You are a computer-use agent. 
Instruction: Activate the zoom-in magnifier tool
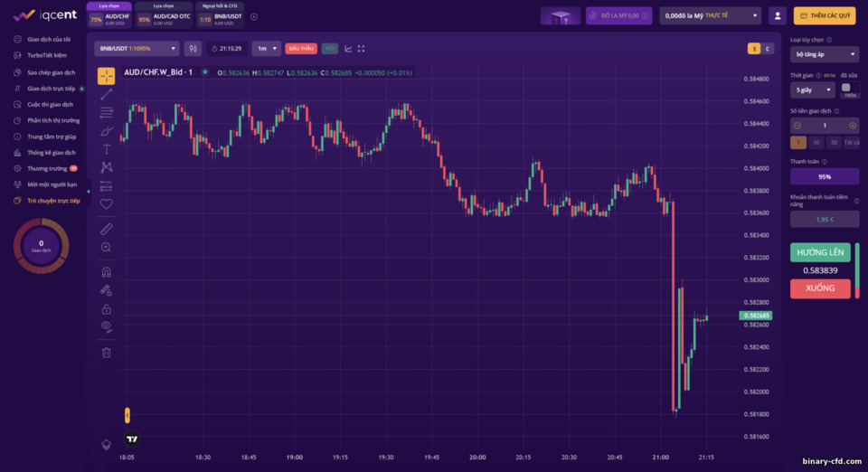pos(107,248)
